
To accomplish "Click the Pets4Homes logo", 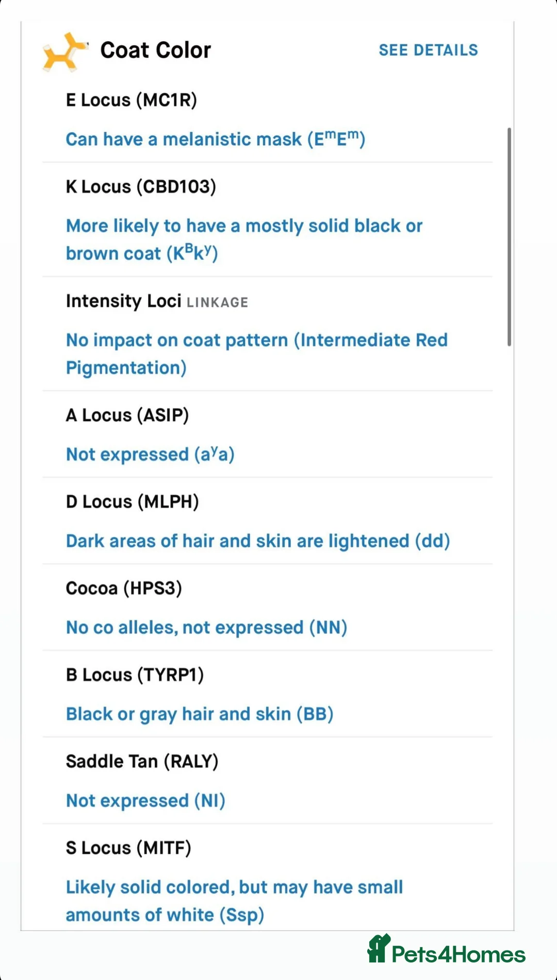I will 447,951.
